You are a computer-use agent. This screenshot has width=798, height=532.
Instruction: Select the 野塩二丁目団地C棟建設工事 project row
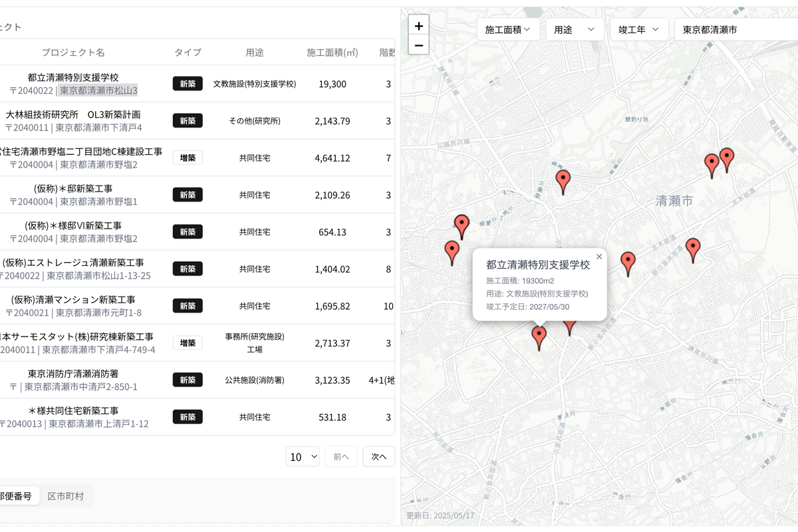pyautogui.click(x=81, y=152)
